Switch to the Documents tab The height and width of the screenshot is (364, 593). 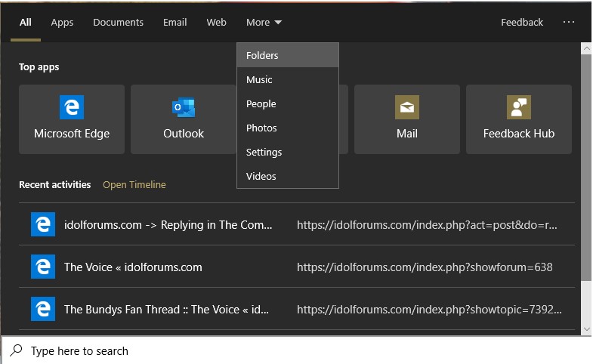pos(118,23)
